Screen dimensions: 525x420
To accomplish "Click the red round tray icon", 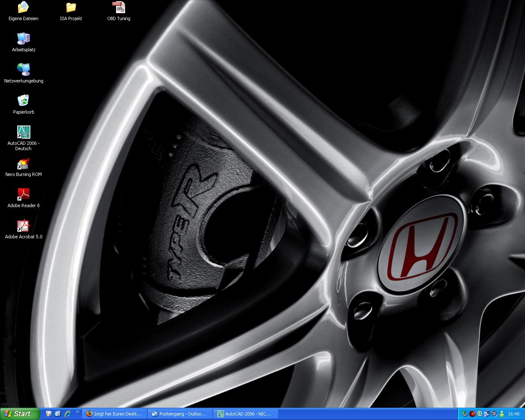I will [472, 414].
